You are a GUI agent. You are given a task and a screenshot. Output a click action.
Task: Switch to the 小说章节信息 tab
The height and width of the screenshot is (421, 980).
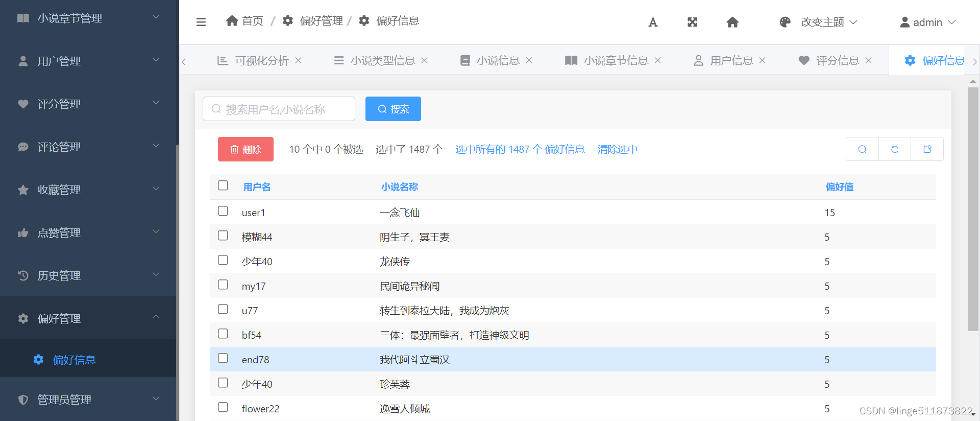click(616, 61)
